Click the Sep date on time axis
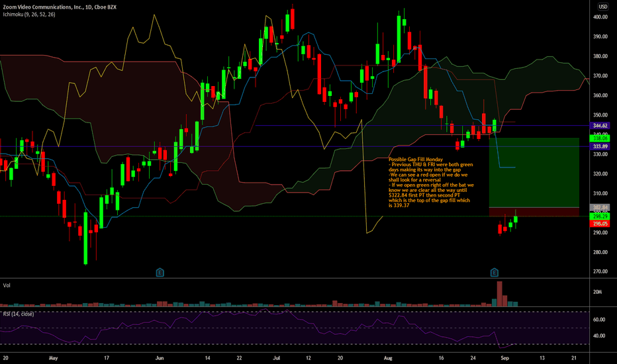617x364 pixels. [505, 358]
